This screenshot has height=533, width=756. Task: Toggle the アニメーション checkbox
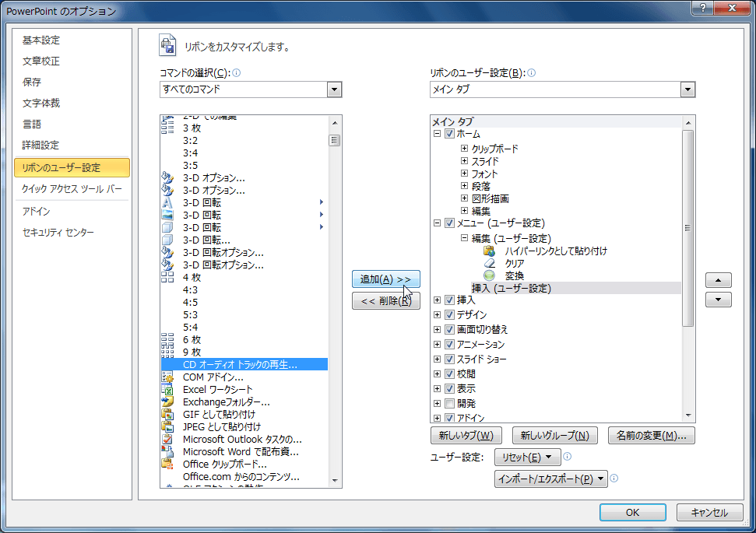(449, 345)
